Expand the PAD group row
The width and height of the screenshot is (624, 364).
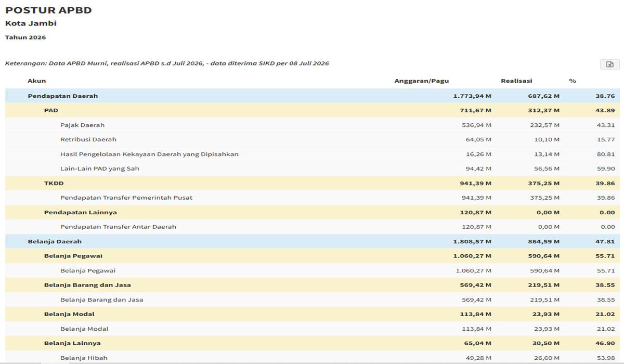313,110
